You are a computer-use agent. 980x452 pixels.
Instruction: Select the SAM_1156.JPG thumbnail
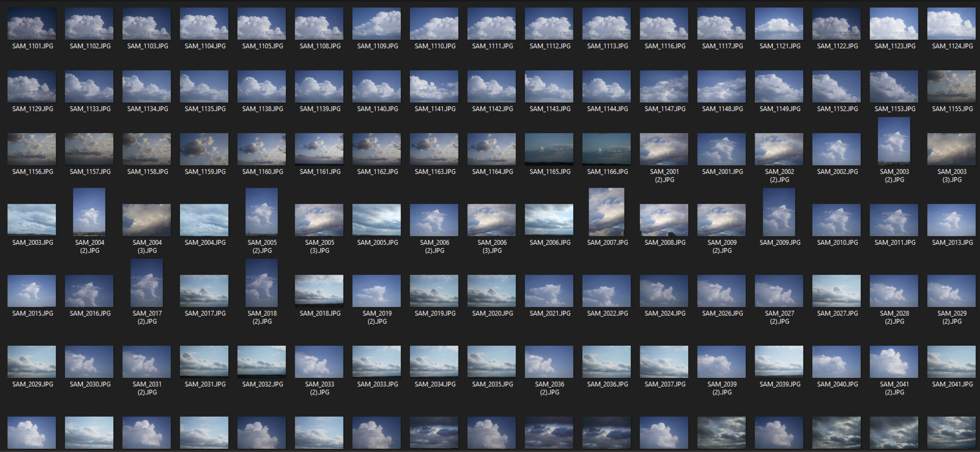point(32,149)
